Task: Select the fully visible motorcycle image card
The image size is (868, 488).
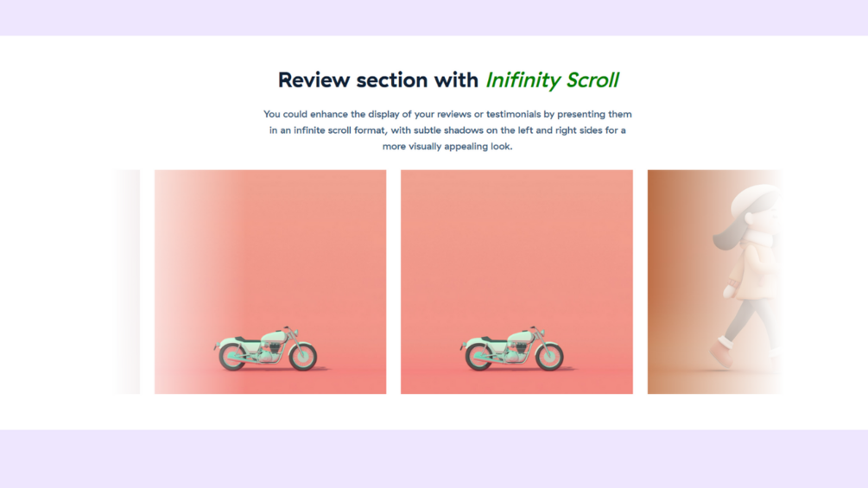Action: (x=516, y=282)
